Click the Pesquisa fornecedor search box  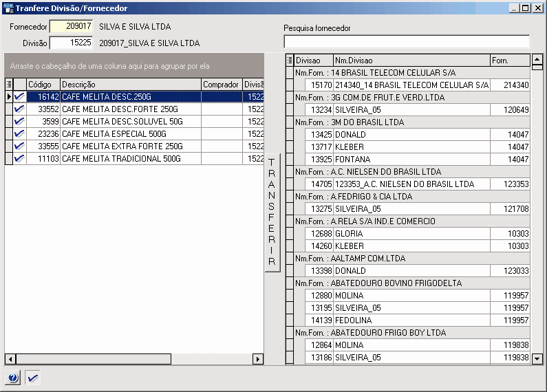click(x=407, y=41)
